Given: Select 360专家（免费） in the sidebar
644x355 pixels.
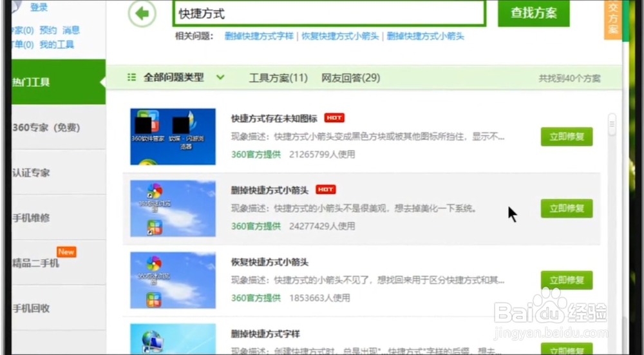Looking at the screenshot, I should pos(59,128).
